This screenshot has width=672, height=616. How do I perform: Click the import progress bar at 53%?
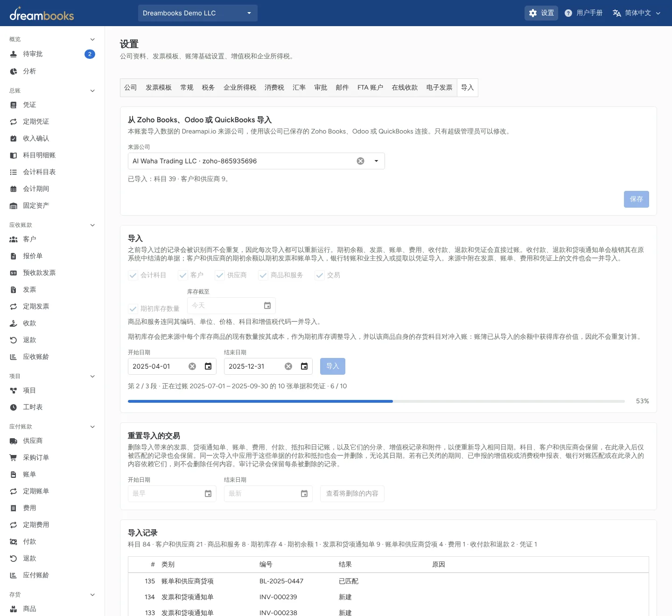click(376, 401)
